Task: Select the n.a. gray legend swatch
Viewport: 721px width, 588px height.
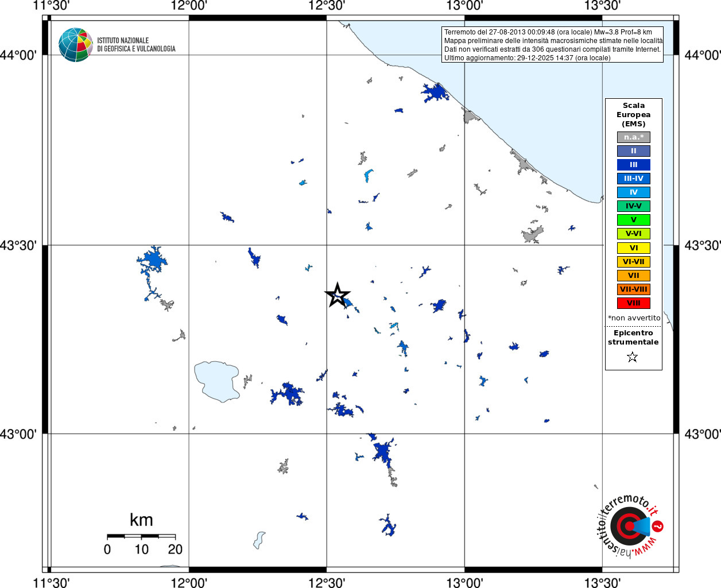Action: coord(634,137)
